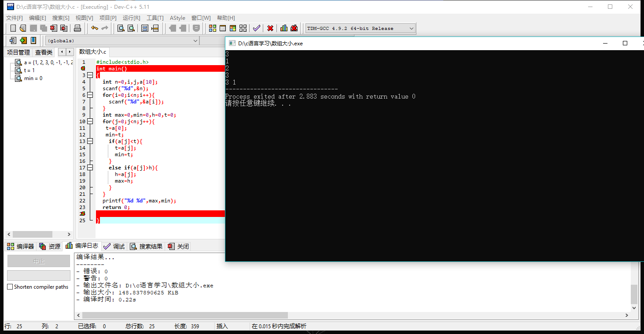Click the 输出文件名 line in compile log
This screenshot has width=644, height=334.
pyautogui.click(x=145, y=285)
